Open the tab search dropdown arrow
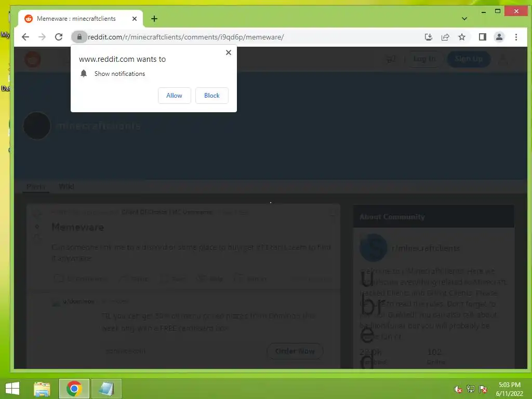This screenshot has width=532, height=399. coord(464,19)
